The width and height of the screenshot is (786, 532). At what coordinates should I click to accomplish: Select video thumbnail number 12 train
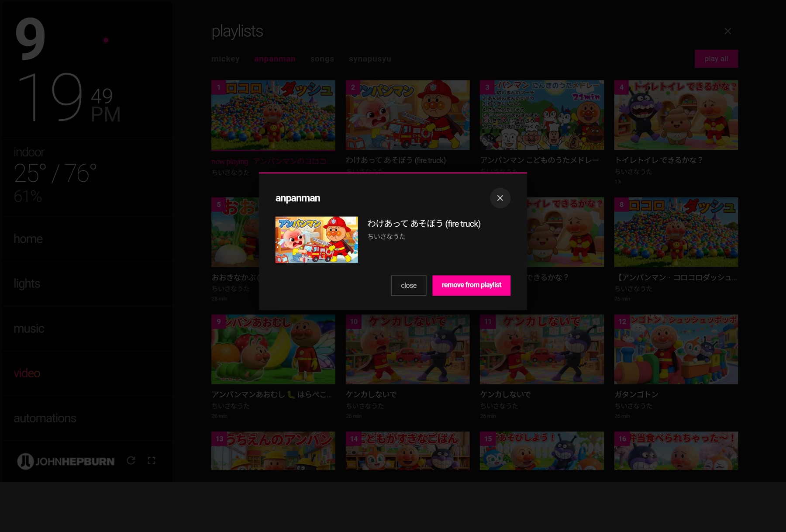676,349
